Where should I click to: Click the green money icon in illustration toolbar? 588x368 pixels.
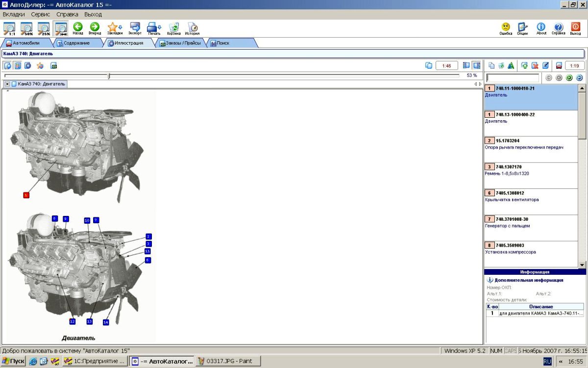tap(54, 65)
